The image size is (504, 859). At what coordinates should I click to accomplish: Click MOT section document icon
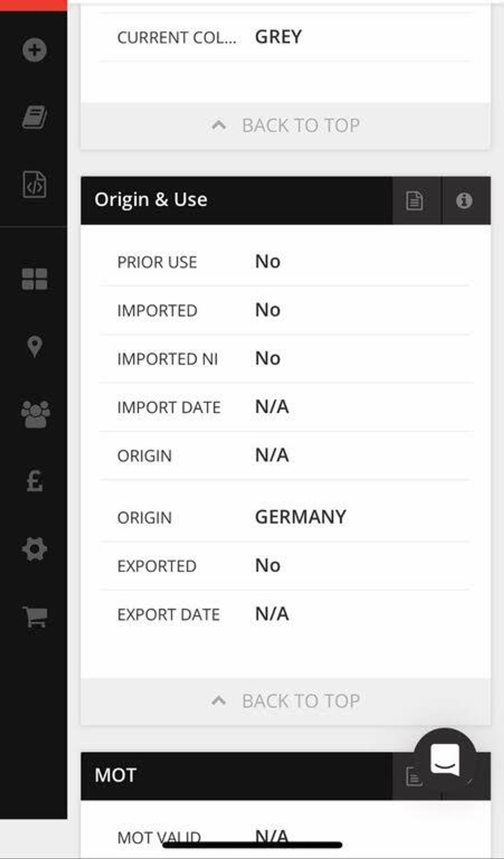point(413,777)
